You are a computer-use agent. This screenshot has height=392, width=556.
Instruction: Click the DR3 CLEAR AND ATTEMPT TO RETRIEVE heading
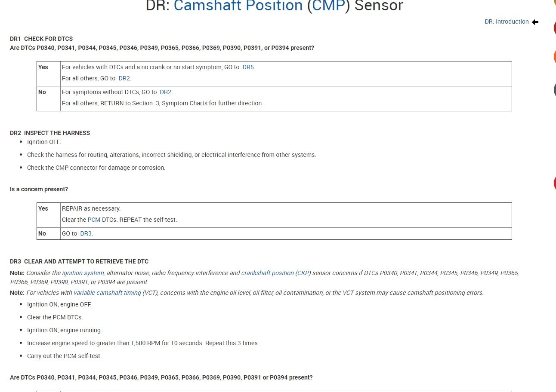[x=79, y=261]
